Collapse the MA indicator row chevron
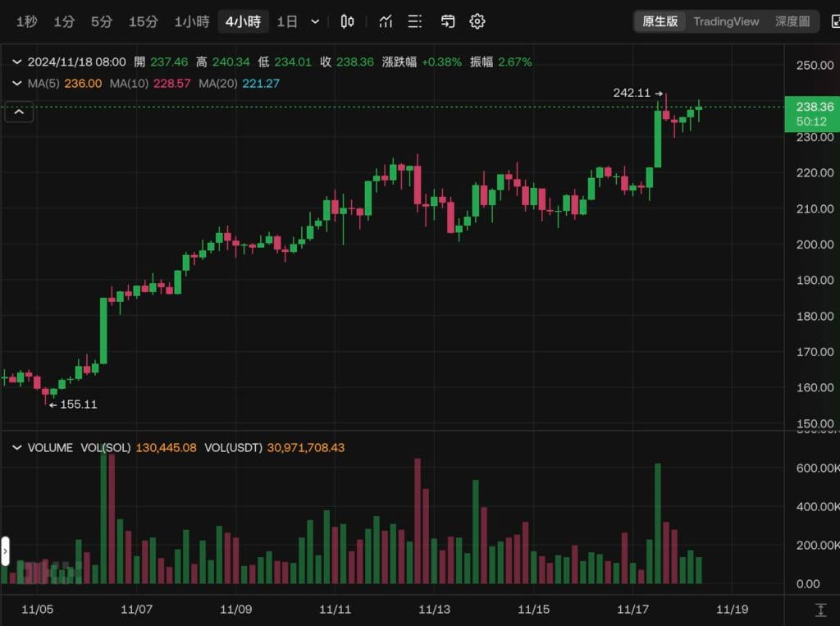Screen dimensions: 840x626 [x=16, y=83]
